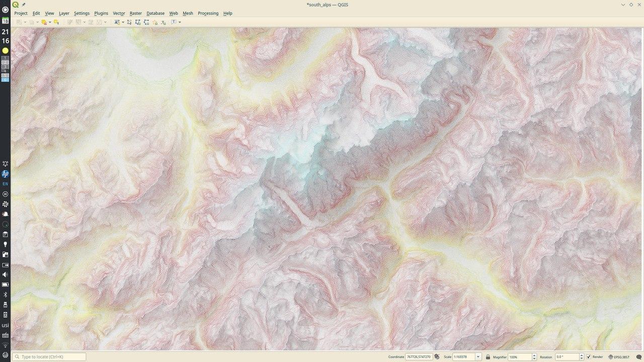Click the pin icon in the title bar
644x362 pixels.
[x=23, y=5]
